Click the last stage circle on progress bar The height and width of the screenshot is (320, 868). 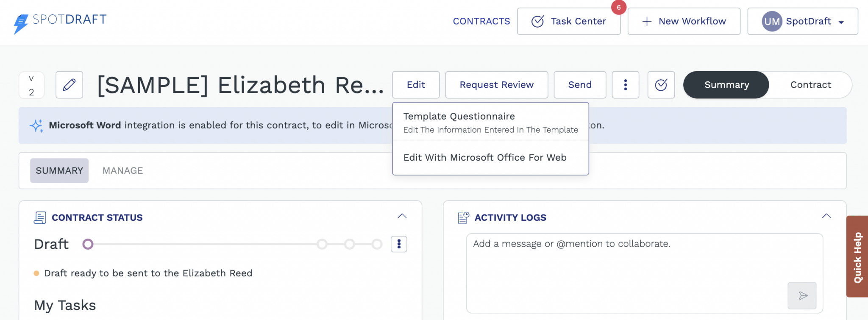(x=377, y=244)
